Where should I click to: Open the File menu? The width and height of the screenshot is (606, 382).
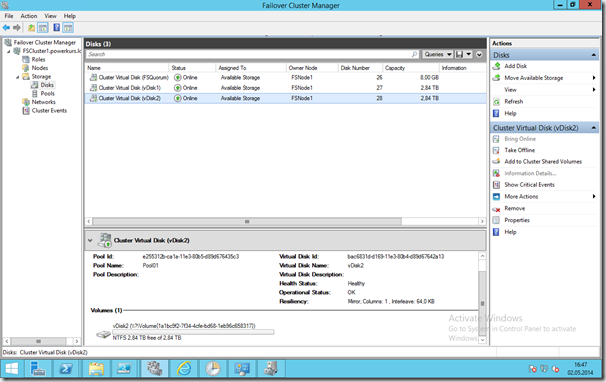tap(9, 16)
